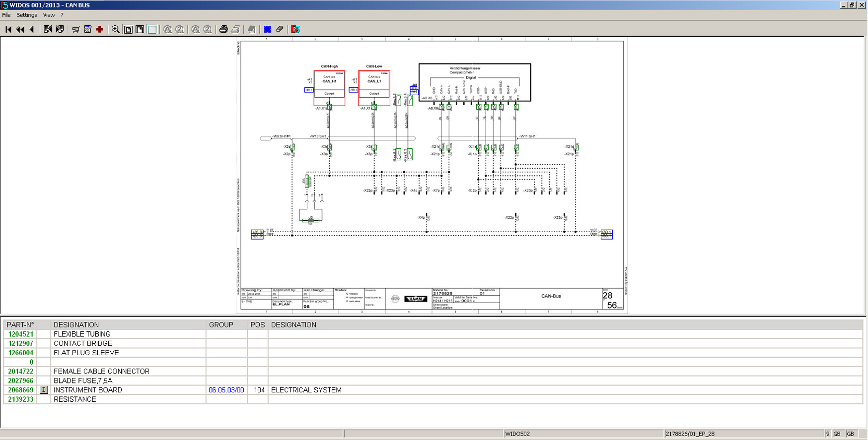868x440 pixels.
Task: Open the Settings menu
Action: (27, 15)
